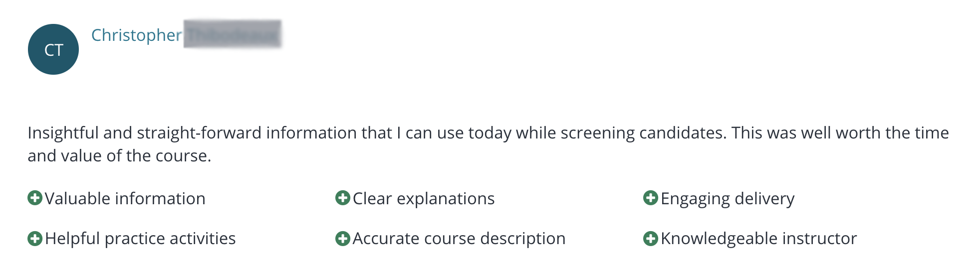Select the Valuable information label
This screenshot has width=980, height=270.
click(125, 198)
